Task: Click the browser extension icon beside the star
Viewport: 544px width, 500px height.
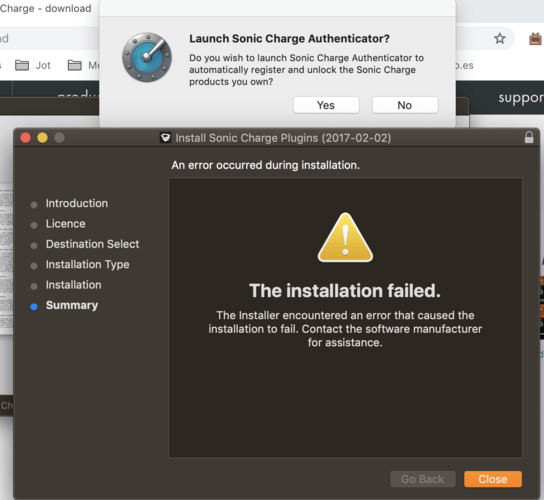Action: [535, 38]
